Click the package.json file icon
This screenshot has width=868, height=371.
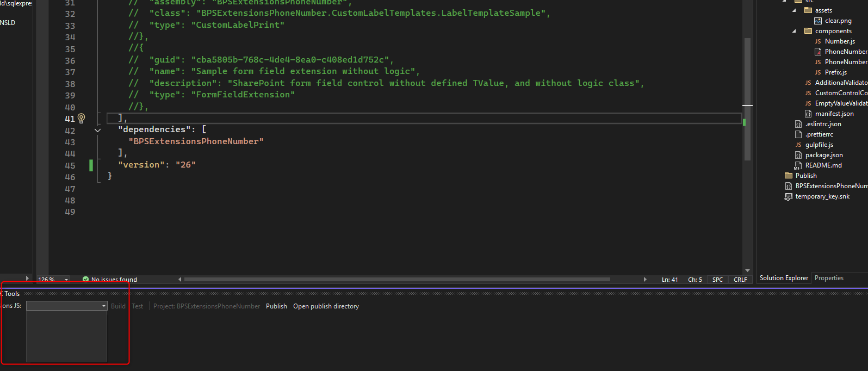tap(798, 155)
